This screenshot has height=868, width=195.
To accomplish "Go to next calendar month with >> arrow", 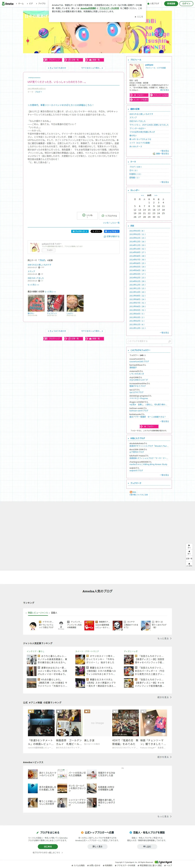I will click(156, 195).
